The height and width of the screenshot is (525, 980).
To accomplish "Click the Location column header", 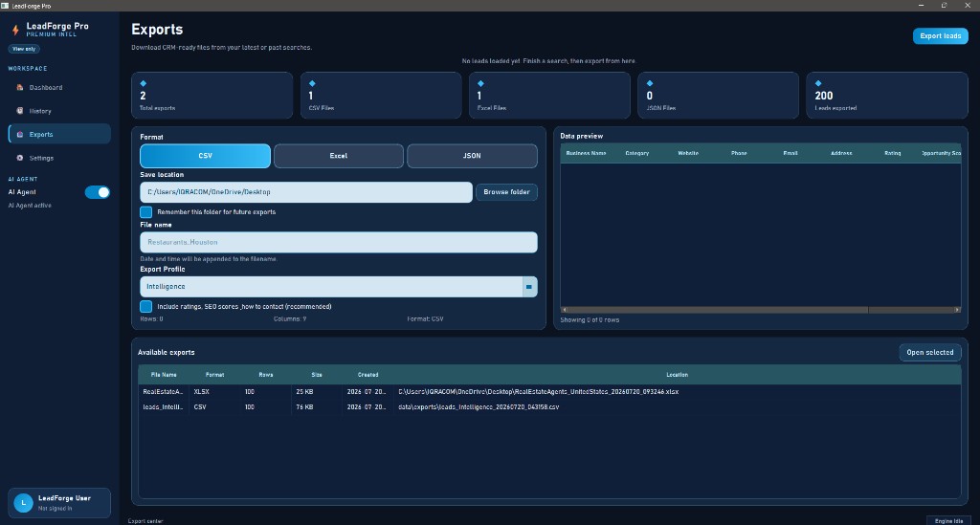I will point(677,375).
